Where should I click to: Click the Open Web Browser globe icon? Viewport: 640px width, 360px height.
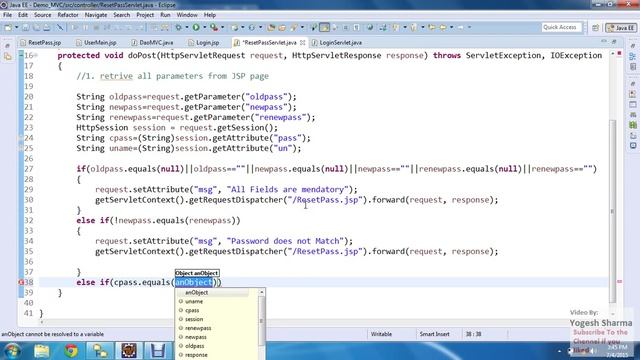click(370, 27)
